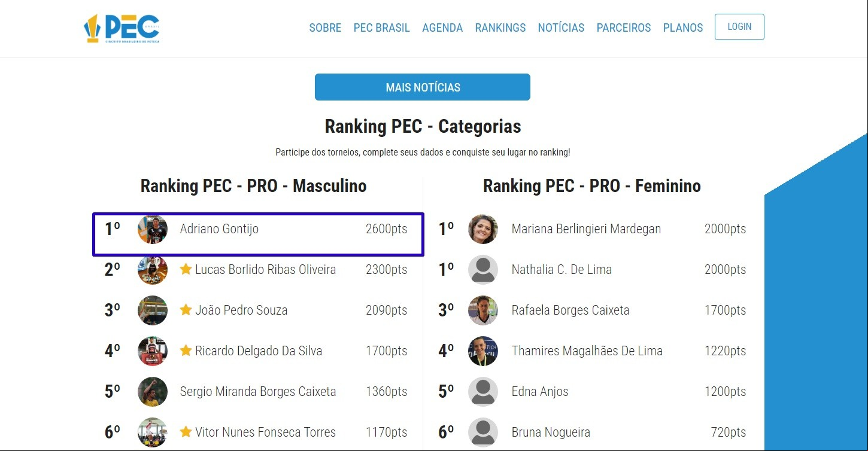Image resolution: width=868 pixels, height=451 pixels.
Task: Click the star icon next to João Pedro Souza
Action: point(186,310)
